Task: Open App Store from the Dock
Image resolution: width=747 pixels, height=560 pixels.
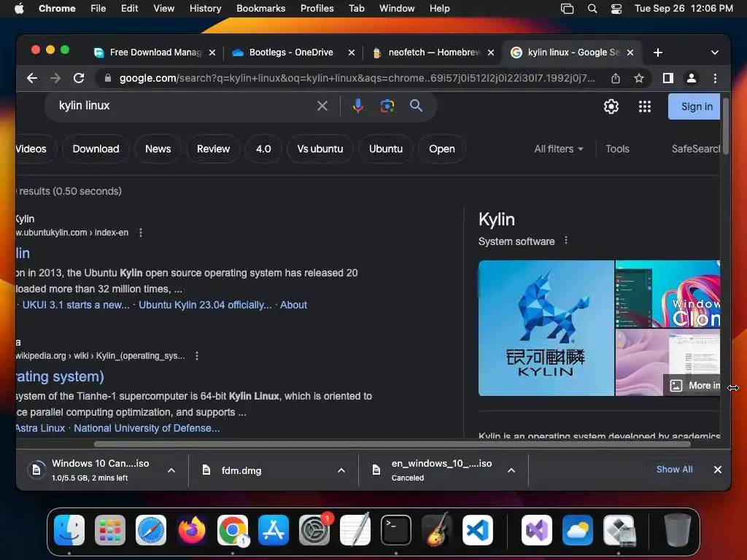Action: [274, 530]
